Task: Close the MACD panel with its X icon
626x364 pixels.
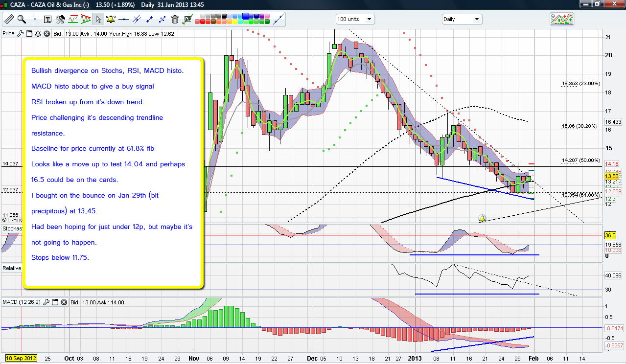Action: point(64,302)
